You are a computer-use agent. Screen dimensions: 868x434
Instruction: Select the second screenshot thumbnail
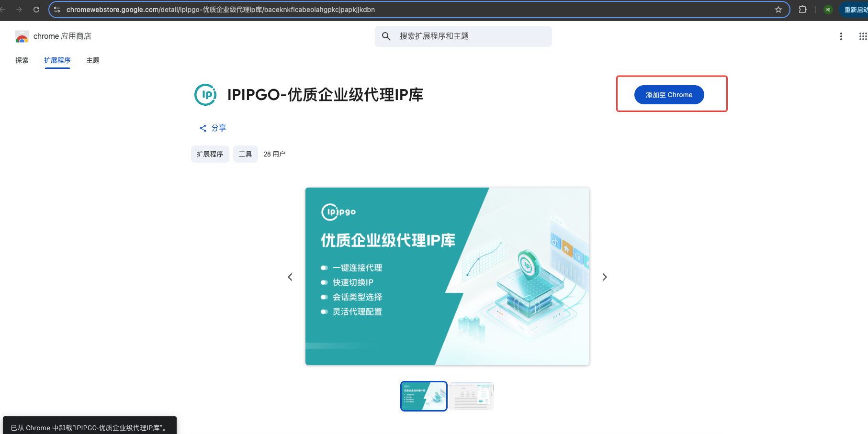pos(471,396)
